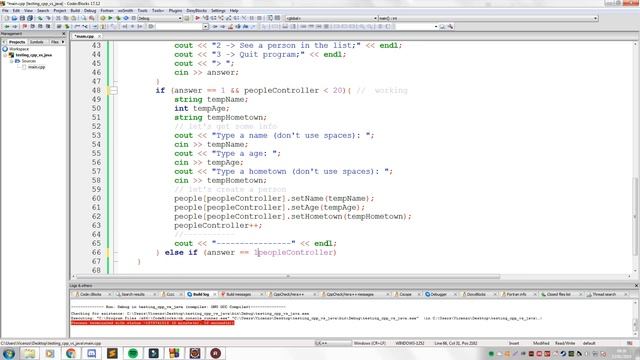Viewport: 640px width, 360px height.
Task: Click the toggle bookmark red flag icon
Action: pyautogui.click(x=24, y=27)
